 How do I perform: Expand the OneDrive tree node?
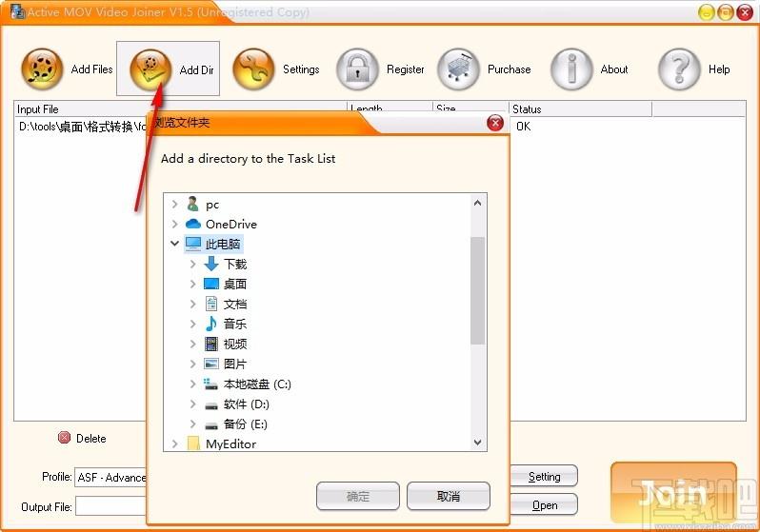coord(175,224)
